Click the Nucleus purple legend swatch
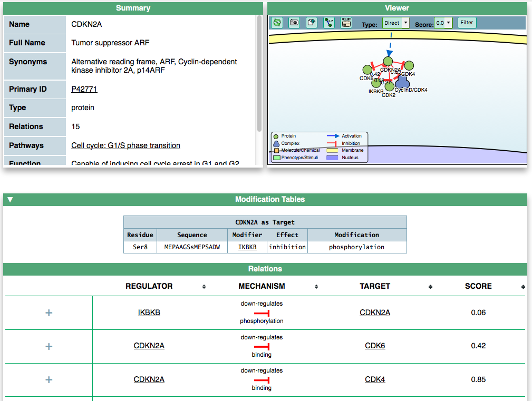The height and width of the screenshot is (401, 532). coord(332,158)
